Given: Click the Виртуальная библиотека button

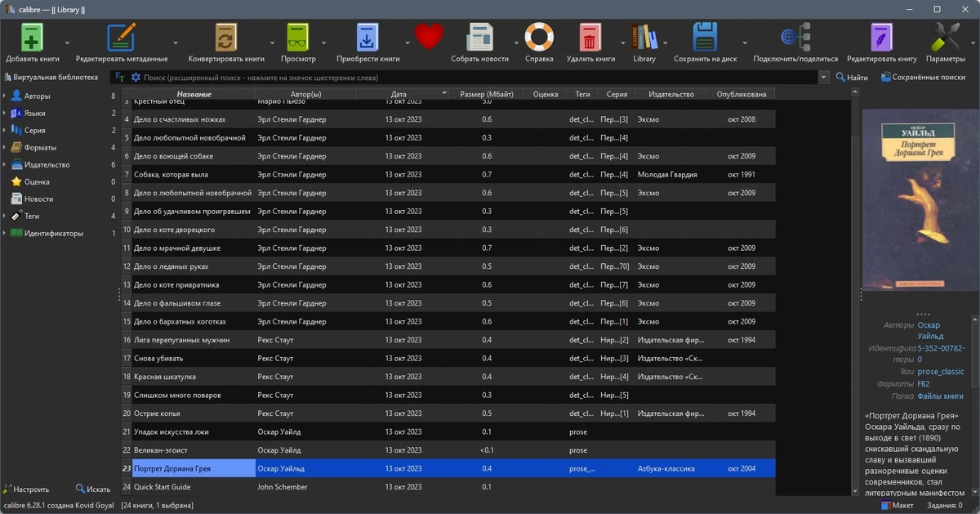Looking at the screenshot, I should [51, 78].
